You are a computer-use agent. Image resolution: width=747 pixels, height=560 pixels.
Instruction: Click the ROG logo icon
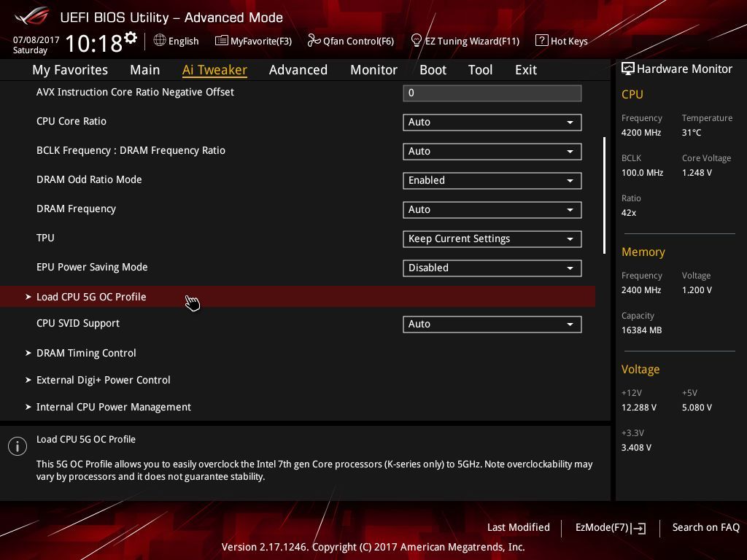[x=31, y=17]
